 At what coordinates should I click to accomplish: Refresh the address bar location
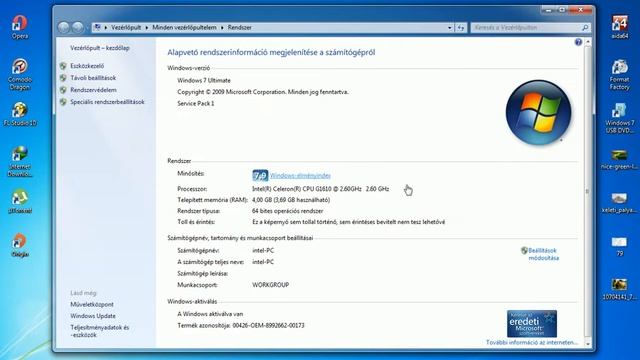460,27
